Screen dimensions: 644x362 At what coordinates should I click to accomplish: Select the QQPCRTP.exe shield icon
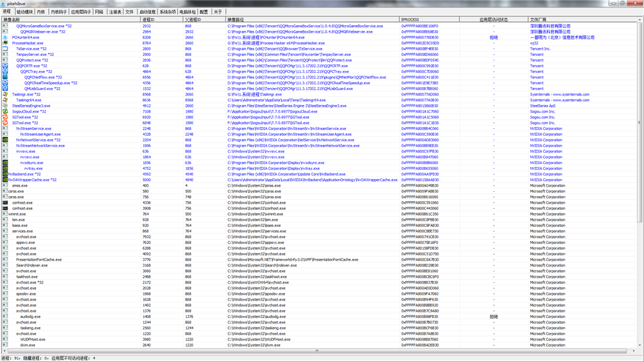click(5, 65)
